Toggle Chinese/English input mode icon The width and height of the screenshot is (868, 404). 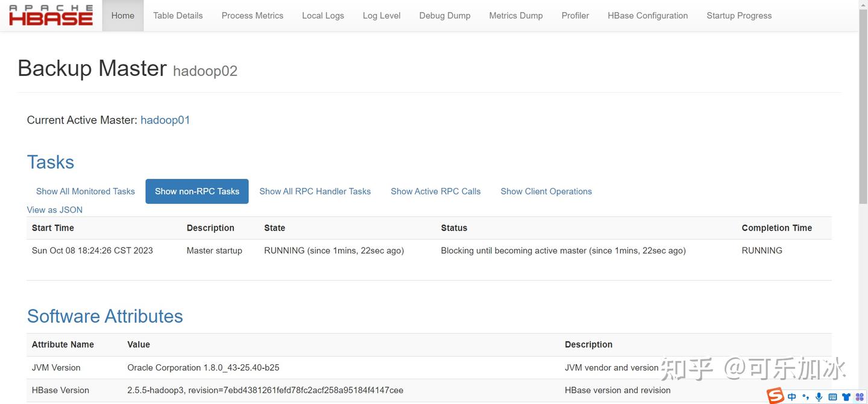[x=792, y=397]
